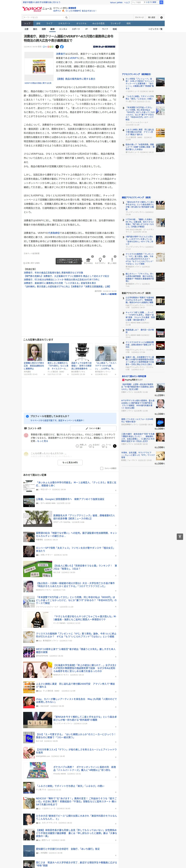Open the settings gear icon
Viewport: 186px width, 868px height.
click(161, 17)
